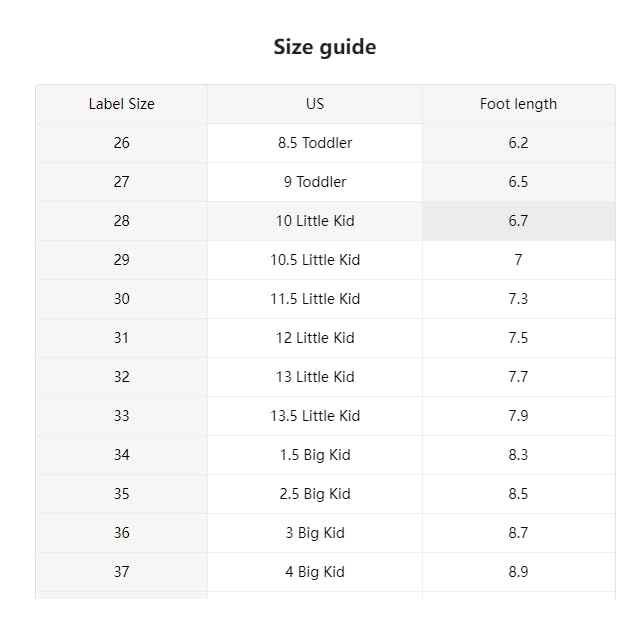Select label size 30 cell

click(x=121, y=299)
